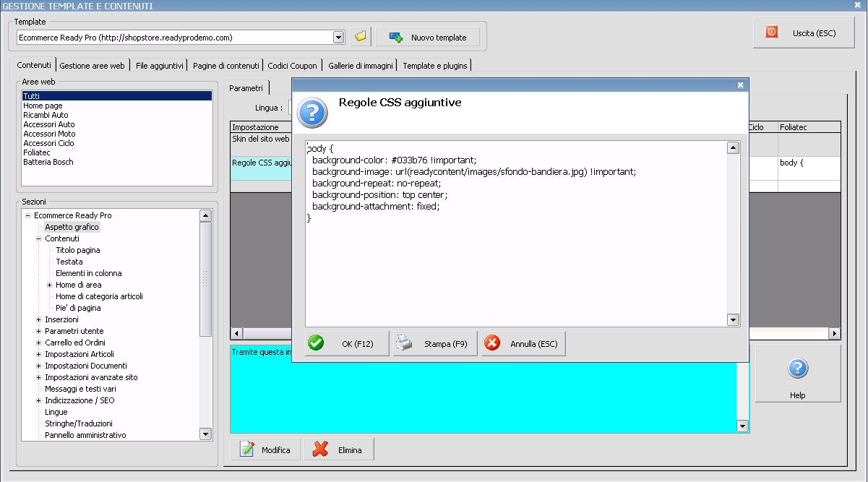Image resolution: width=868 pixels, height=482 pixels.
Task: Click the parameter grid scroll right arrow
Action: pos(835,333)
